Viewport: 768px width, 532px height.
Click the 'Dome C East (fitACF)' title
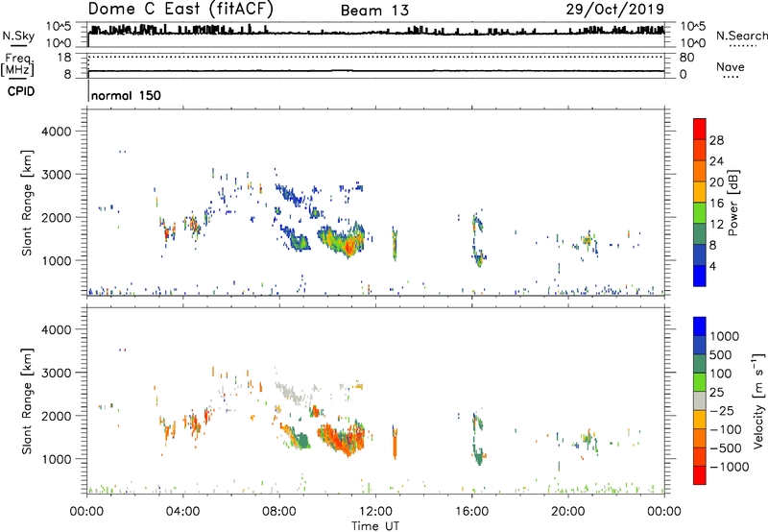[180, 9]
